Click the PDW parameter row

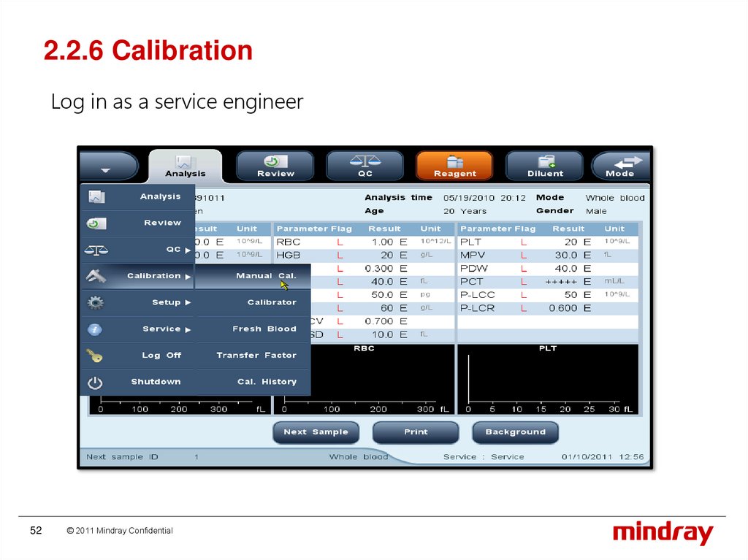548,269
